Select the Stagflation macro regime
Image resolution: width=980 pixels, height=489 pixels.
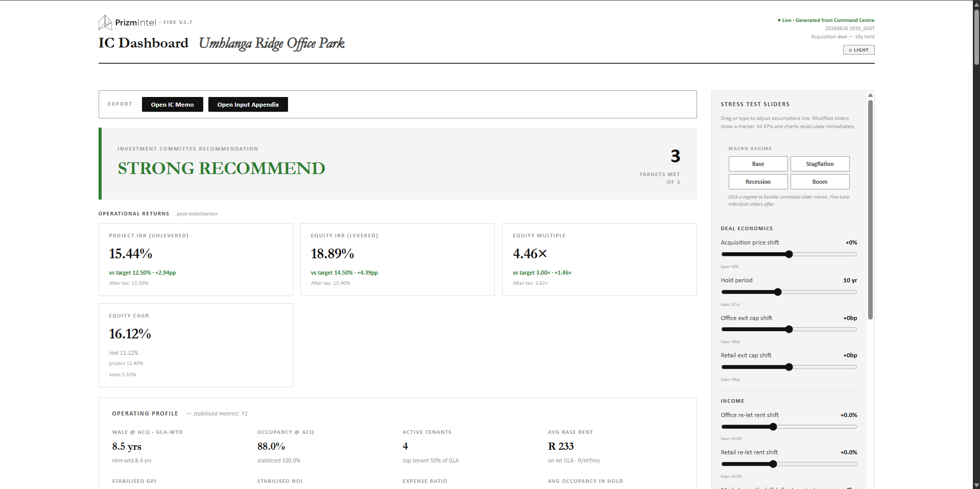tap(820, 164)
